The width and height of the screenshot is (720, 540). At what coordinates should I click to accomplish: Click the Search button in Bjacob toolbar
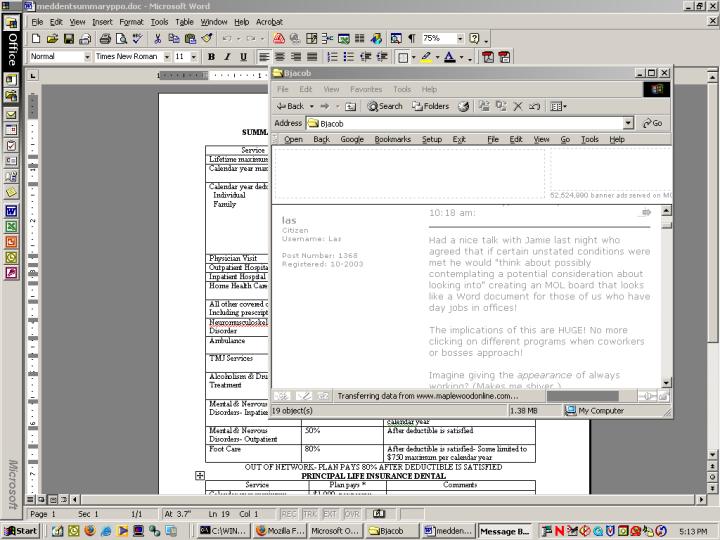(385, 107)
